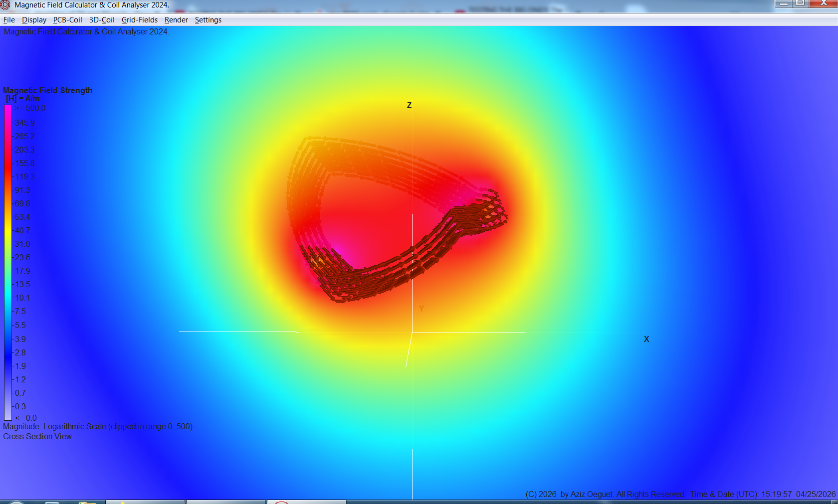Click the 'Magnetic Field Strength' legend title
838x504 pixels.
(48, 90)
